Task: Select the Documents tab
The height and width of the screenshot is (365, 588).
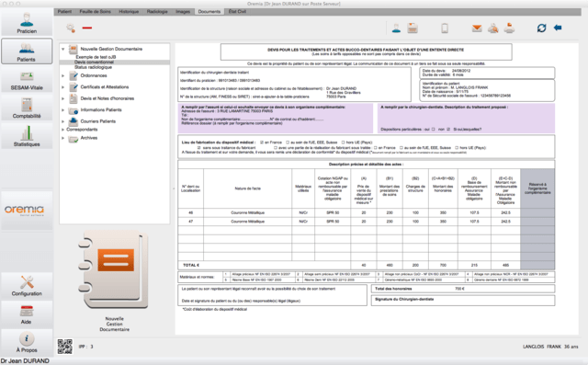Action: 209,12
